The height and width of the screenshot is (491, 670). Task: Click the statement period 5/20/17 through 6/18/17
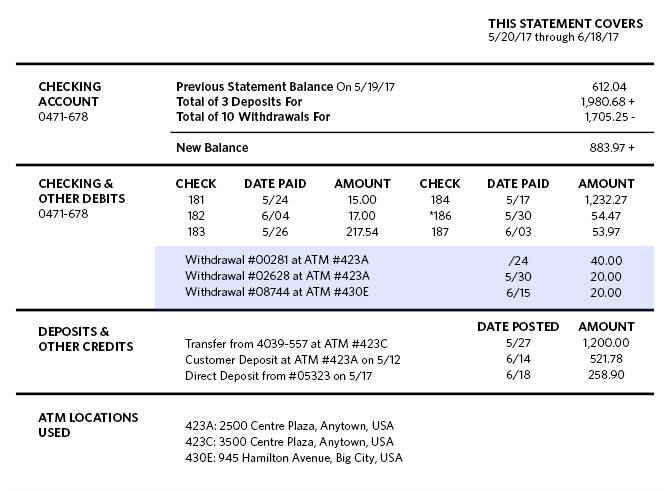[553, 37]
